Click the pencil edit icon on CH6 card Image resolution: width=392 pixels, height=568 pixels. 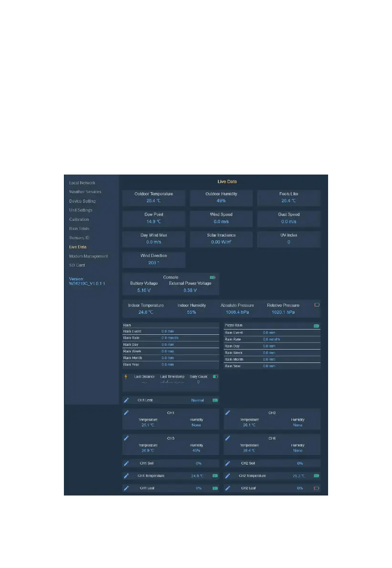227,438
